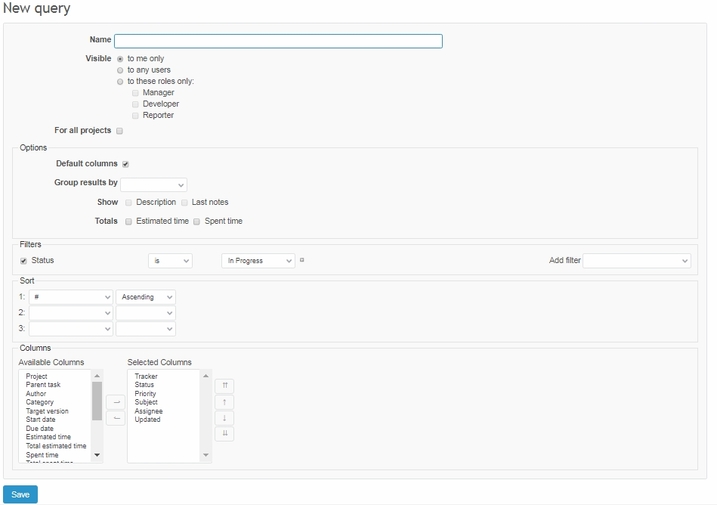Select the 'to any users' visibility option
The width and height of the screenshot is (717, 505).
click(x=120, y=70)
